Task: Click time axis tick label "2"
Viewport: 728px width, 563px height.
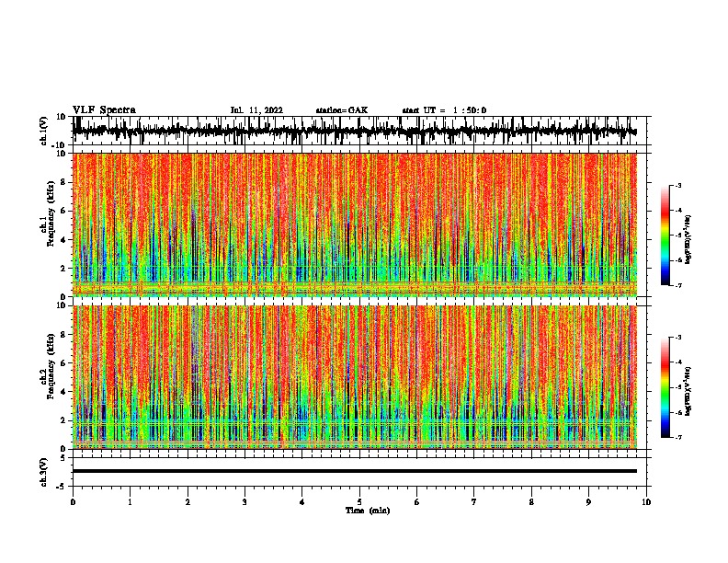Action: point(188,502)
